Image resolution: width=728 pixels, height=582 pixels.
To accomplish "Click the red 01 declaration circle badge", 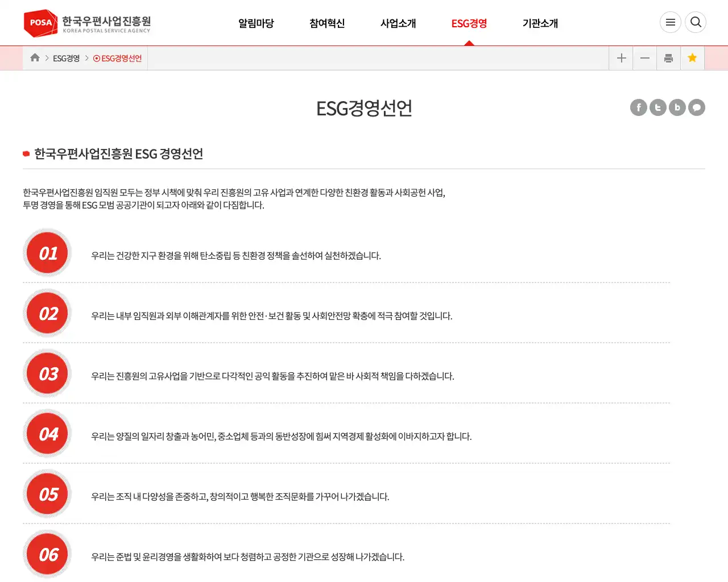I will click(47, 252).
